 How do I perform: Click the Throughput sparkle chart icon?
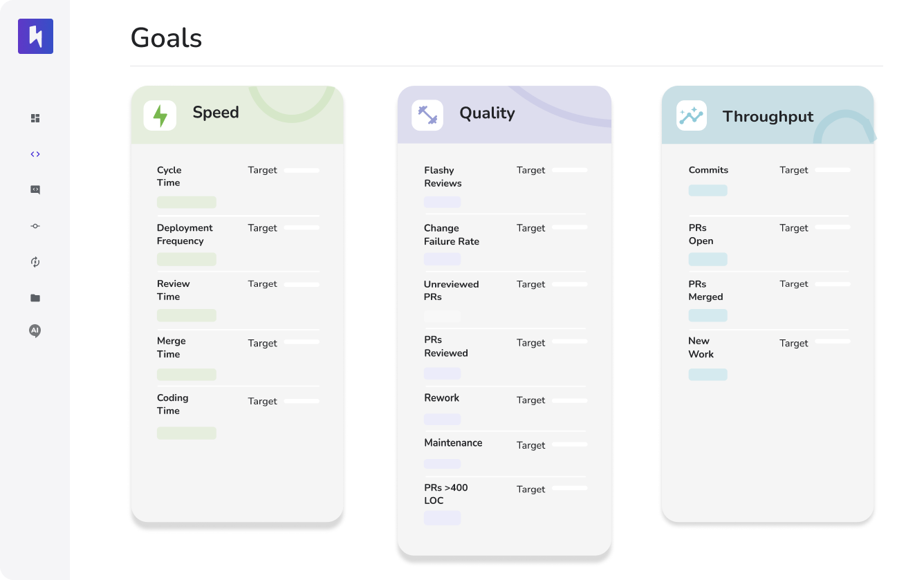pyautogui.click(x=691, y=115)
